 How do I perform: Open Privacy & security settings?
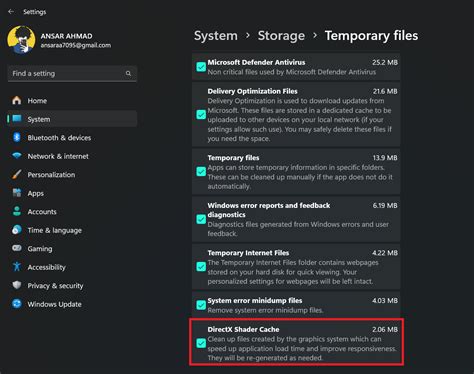click(x=55, y=286)
